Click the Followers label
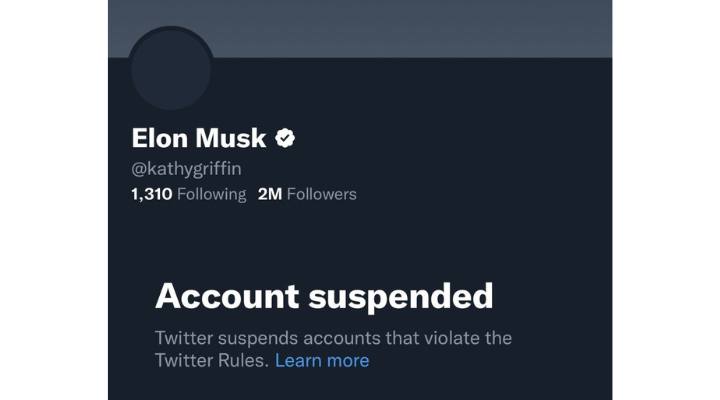The width and height of the screenshot is (720, 400). click(321, 194)
